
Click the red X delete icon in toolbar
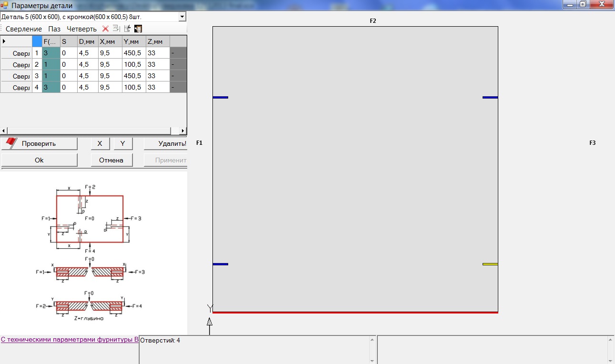click(105, 29)
